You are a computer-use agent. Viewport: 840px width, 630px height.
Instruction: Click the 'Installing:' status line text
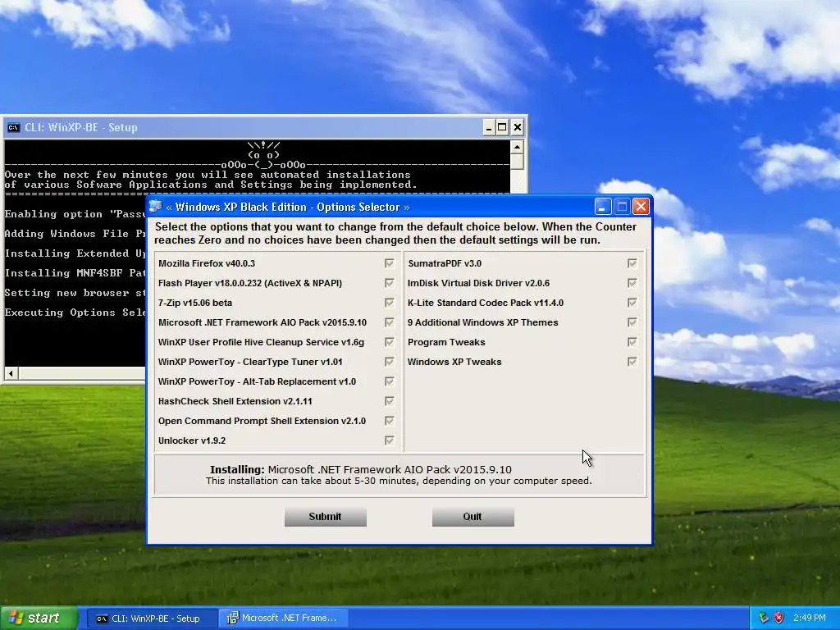pyautogui.click(x=361, y=469)
